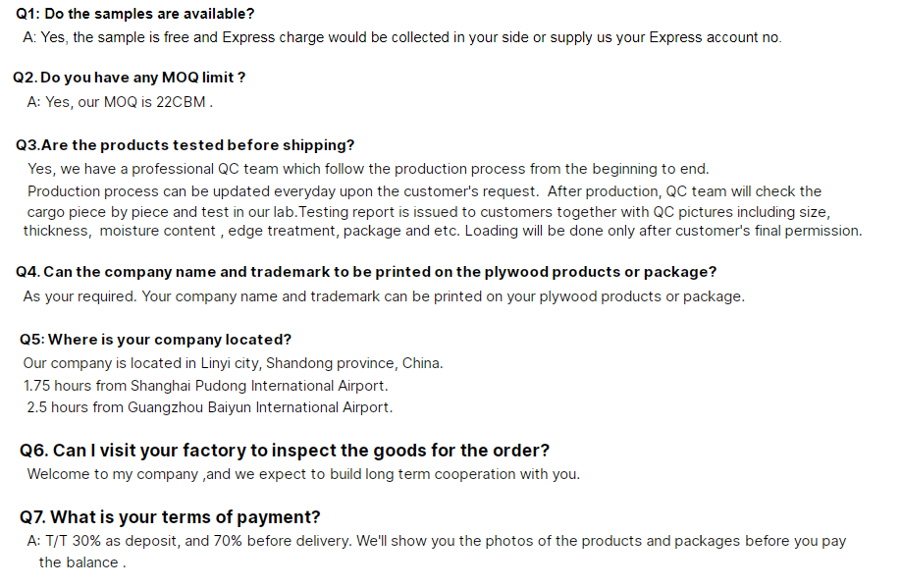Select the Q4 company name and trademark question
This screenshot has width=902, height=588.
[366, 272]
